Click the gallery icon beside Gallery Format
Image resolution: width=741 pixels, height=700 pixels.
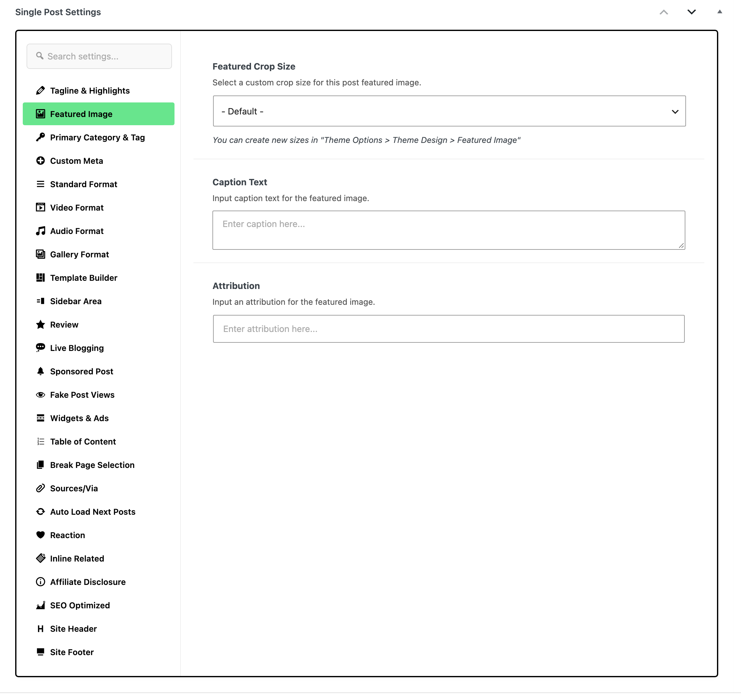tap(40, 255)
